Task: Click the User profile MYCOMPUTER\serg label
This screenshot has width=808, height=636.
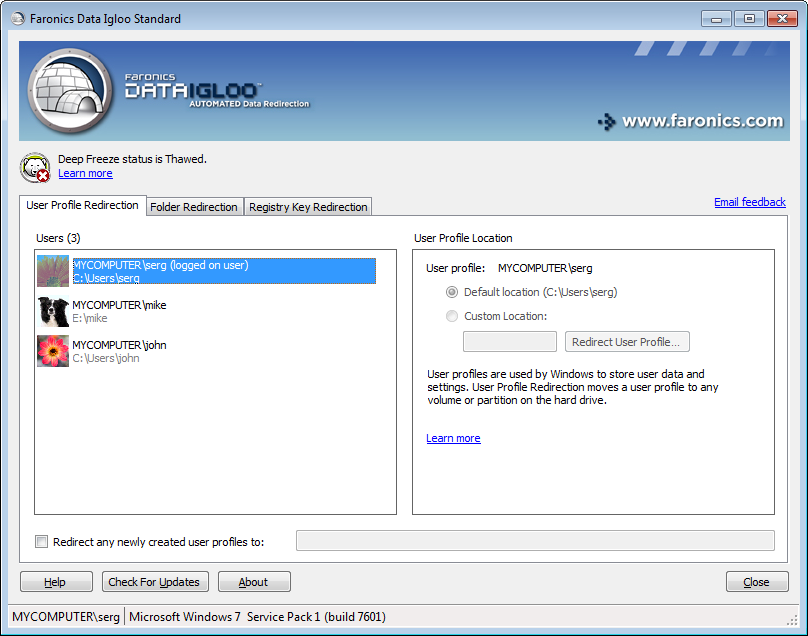Action: [x=509, y=268]
